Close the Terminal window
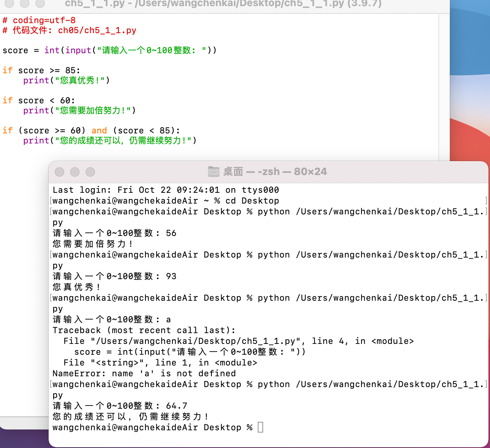Viewport: 490px width, 448px height. [x=59, y=172]
